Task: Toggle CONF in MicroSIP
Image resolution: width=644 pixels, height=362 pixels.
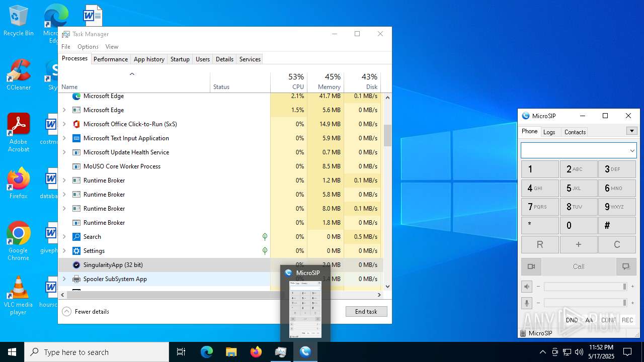Action: point(608,320)
